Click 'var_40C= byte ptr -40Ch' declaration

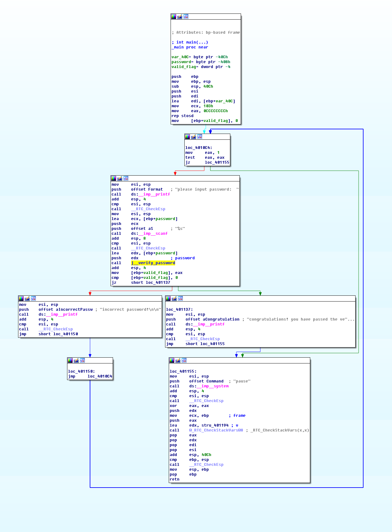click(x=200, y=57)
